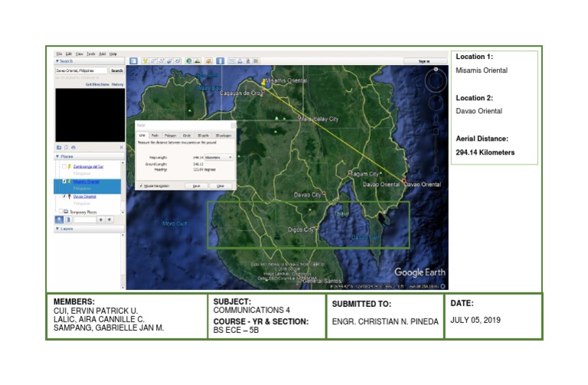Toggle the sidebar using the toolbar icon
This screenshot has width=588, height=385.
click(x=133, y=60)
